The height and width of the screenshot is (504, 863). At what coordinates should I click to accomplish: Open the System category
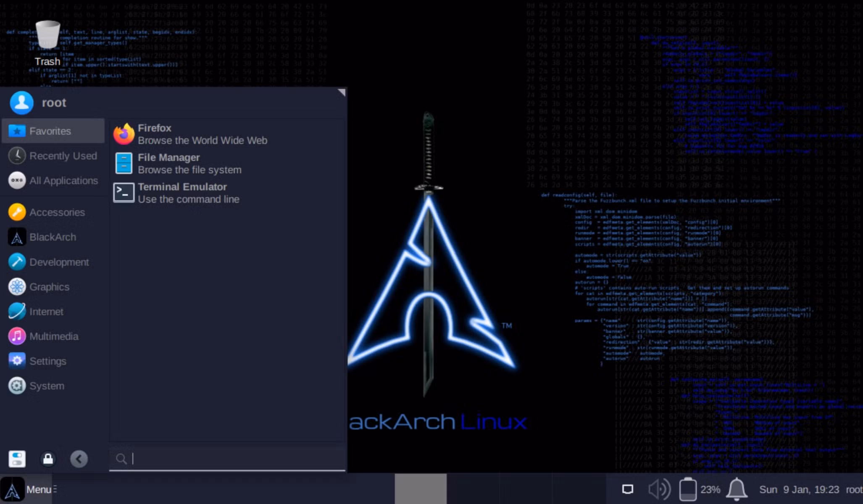(x=53, y=386)
